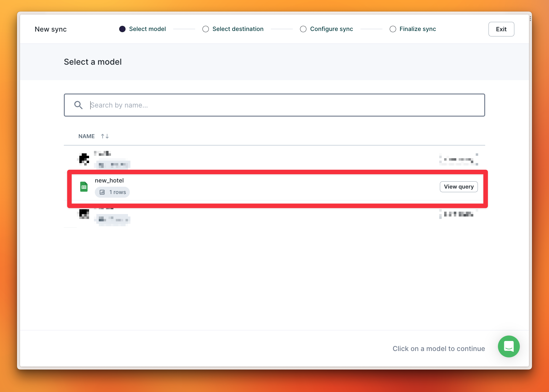Image resolution: width=549 pixels, height=392 pixels.
Task: Click the logo icon of the last model row
Action: (x=84, y=214)
